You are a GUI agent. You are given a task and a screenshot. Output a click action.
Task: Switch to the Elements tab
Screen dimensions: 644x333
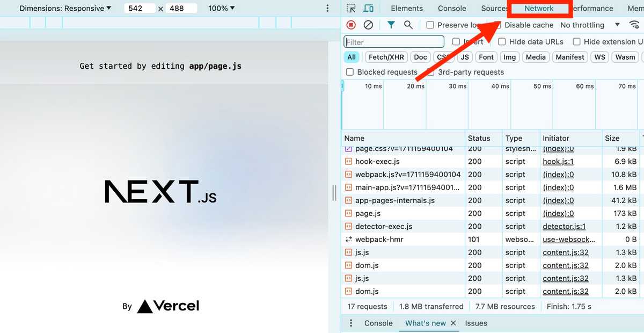coord(407,9)
